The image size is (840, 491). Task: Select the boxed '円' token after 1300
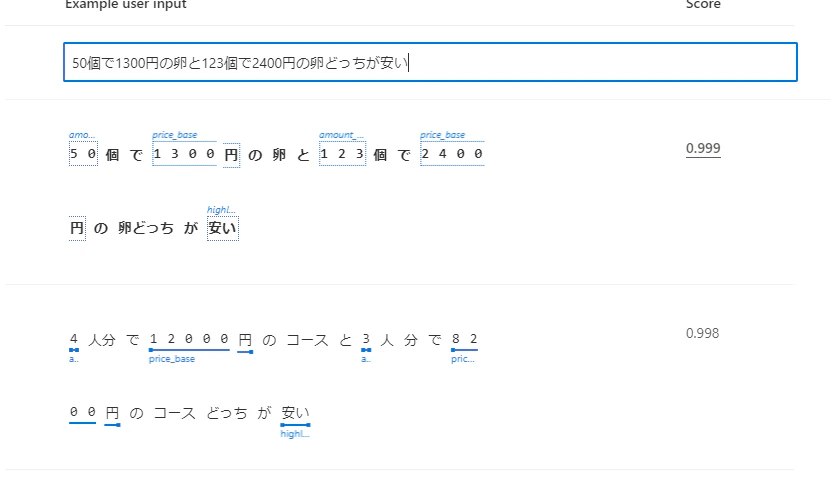coord(231,155)
